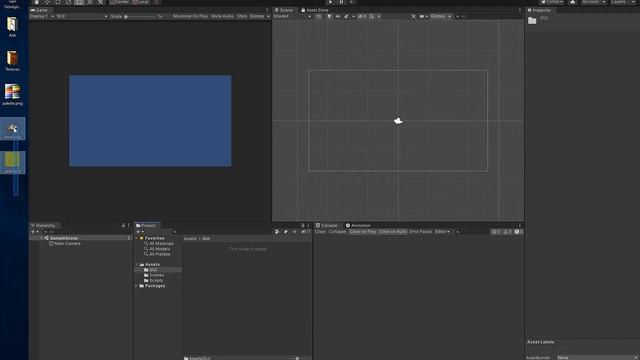
Task: Click Assets in the breadcrumb path
Action: point(190,238)
